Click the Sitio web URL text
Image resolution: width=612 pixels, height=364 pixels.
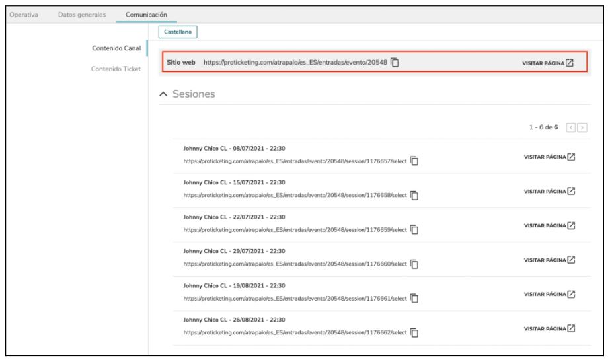point(295,62)
